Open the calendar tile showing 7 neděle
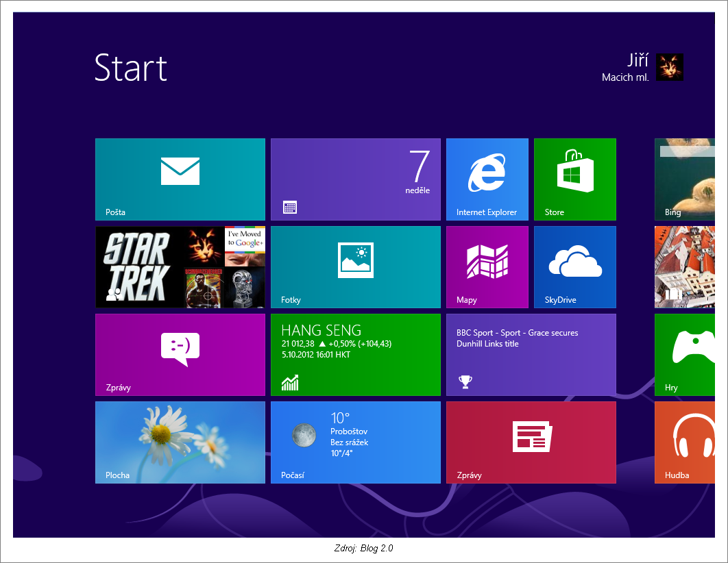The image size is (728, 563). pyautogui.click(x=355, y=179)
